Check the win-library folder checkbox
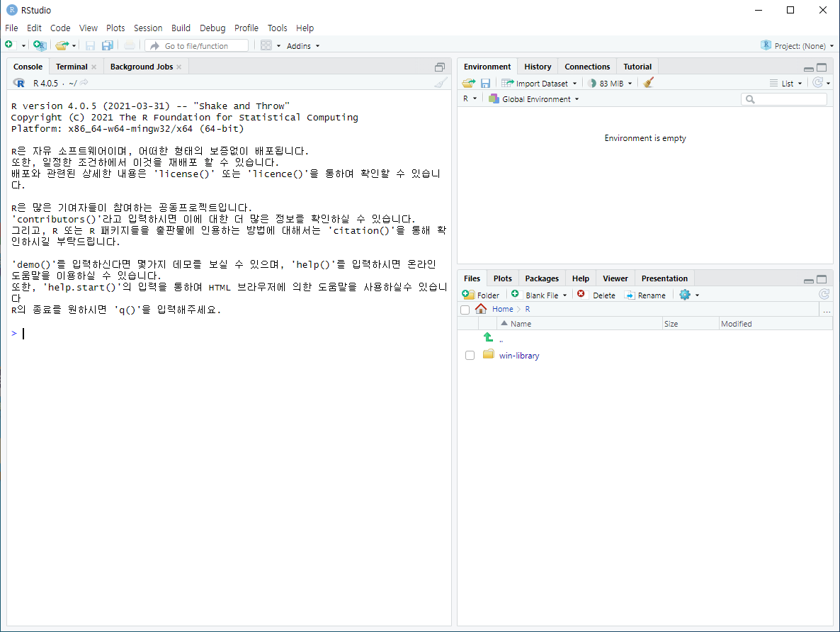This screenshot has height=632, width=840. click(x=470, y=356)
